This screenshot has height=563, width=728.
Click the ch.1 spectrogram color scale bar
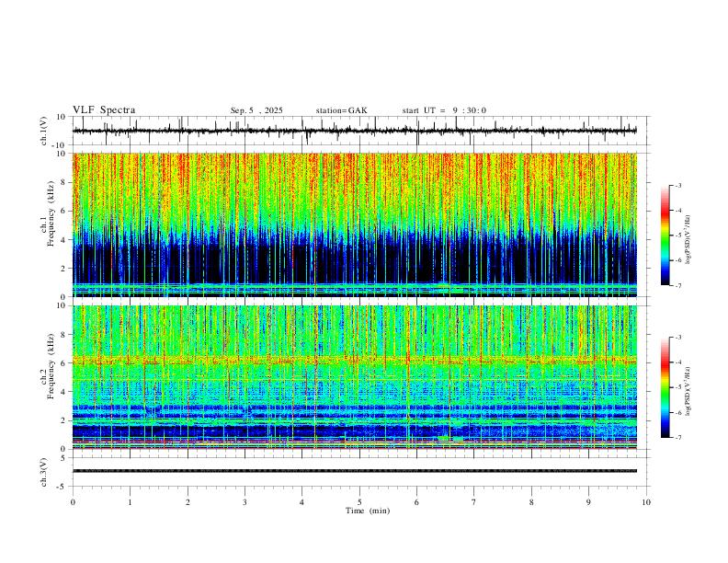point(665,236)
